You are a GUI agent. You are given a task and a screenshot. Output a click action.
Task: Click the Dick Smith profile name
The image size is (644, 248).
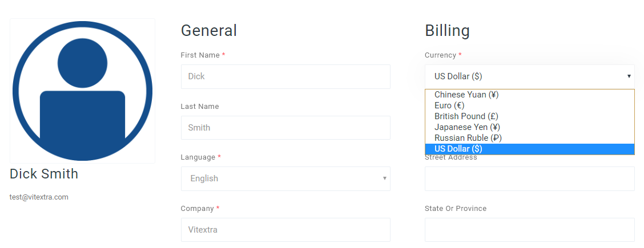44,174
